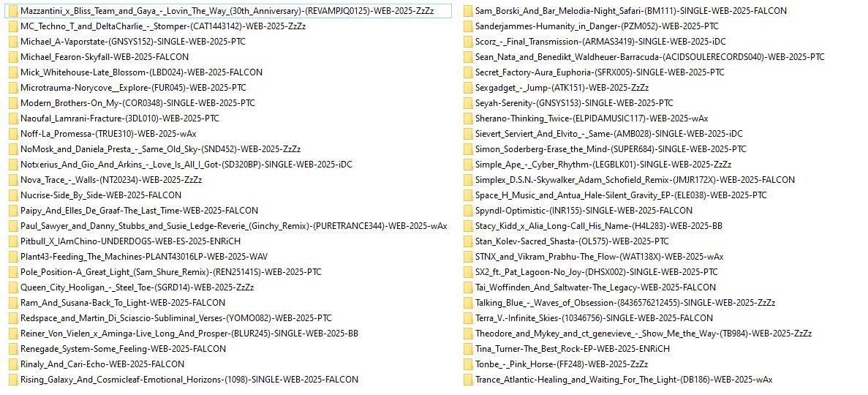Click the Nova_Trace Walls folder icon
The height and width of the screenshot is (395, 868).
[12, 179]
